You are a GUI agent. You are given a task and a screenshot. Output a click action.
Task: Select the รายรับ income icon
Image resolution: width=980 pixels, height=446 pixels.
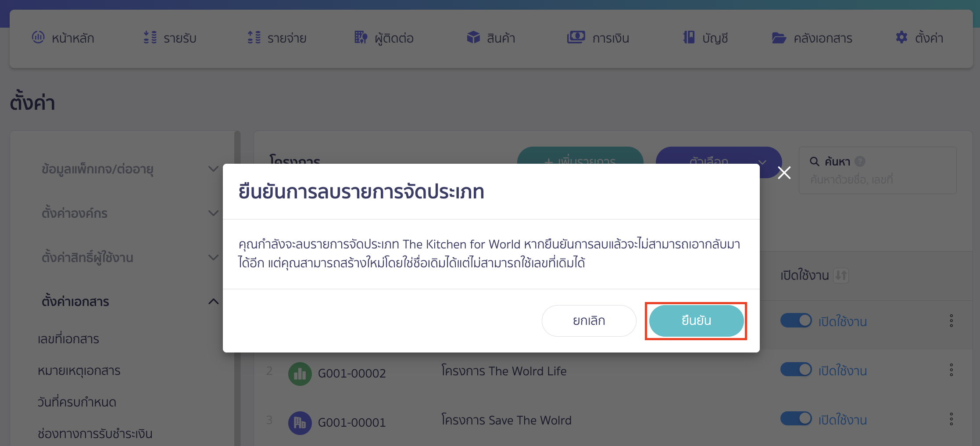point(149,37)
